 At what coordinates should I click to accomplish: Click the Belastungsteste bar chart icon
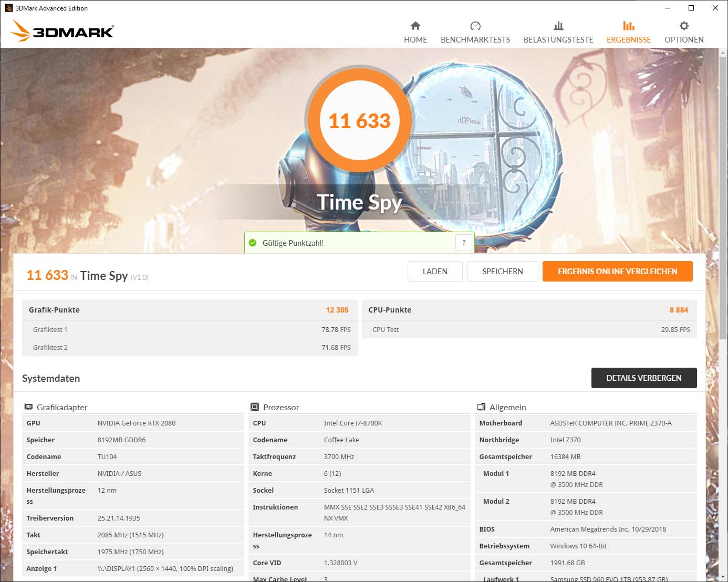[x=558, y=26]
